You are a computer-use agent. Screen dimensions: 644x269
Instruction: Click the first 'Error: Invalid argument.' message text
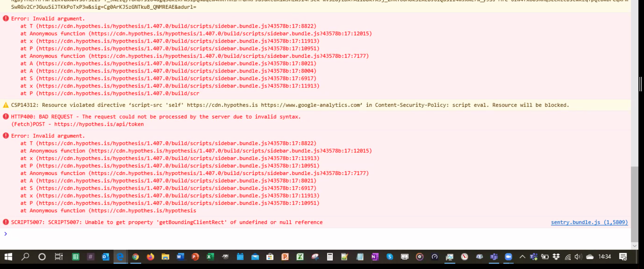(x=48, y=19)
